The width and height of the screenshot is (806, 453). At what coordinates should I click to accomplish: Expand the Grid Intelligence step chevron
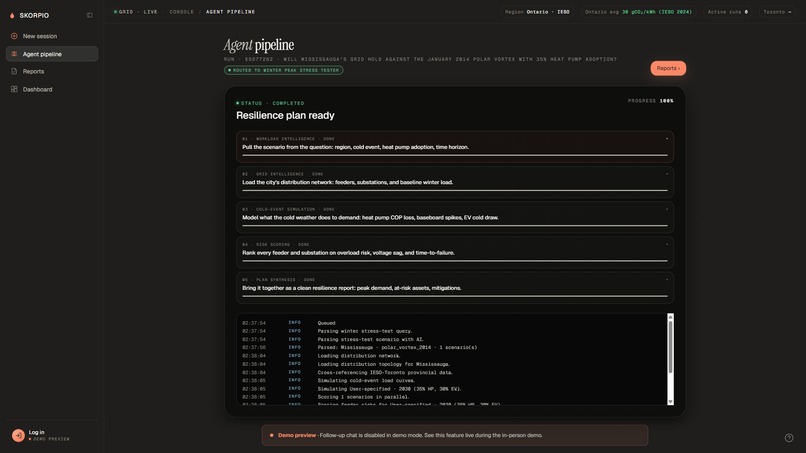[667, 174]
